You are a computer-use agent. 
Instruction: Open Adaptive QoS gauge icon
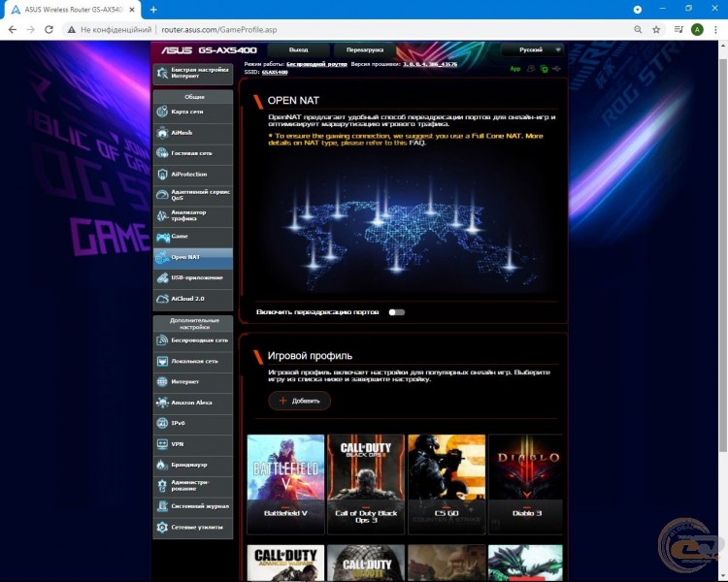tap(162, 195)
